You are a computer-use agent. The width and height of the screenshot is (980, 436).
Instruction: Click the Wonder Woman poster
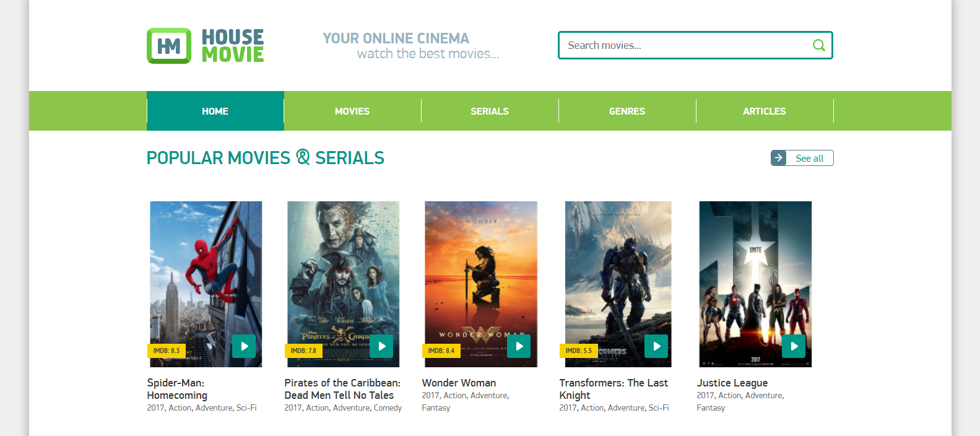(481, 284)
